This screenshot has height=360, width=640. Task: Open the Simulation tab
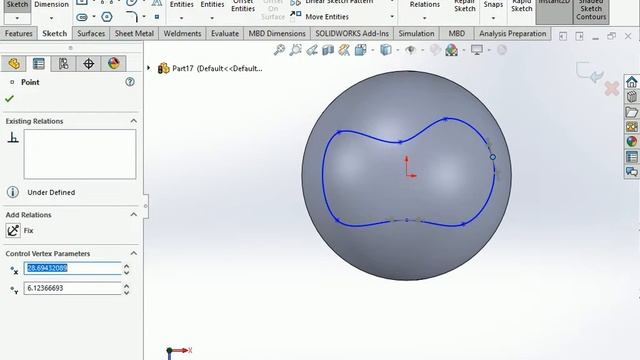tap(416, 33)
